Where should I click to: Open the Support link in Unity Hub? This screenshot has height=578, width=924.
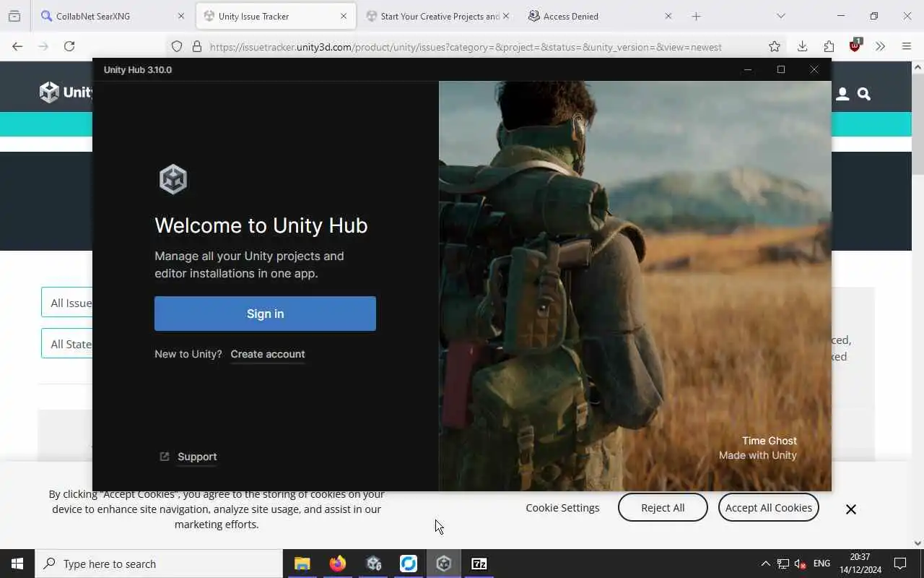click(x=197, y=457)
